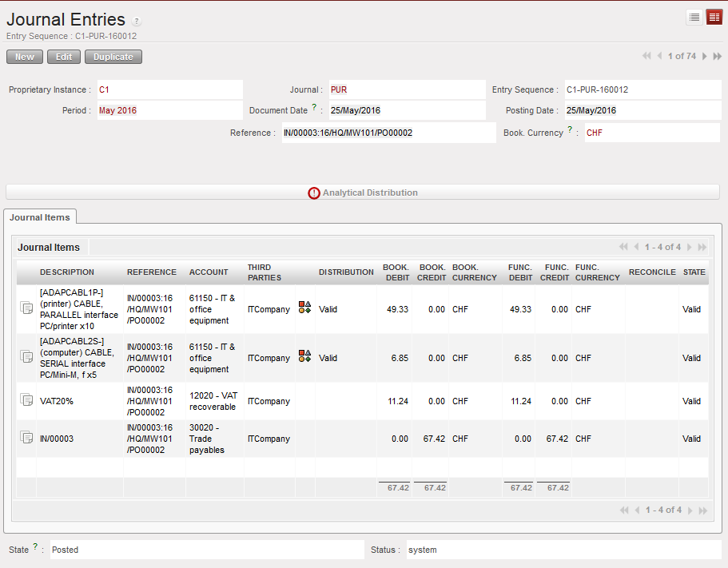Click the New button
This screenshot has height=568, width=728.
(25, 57)
